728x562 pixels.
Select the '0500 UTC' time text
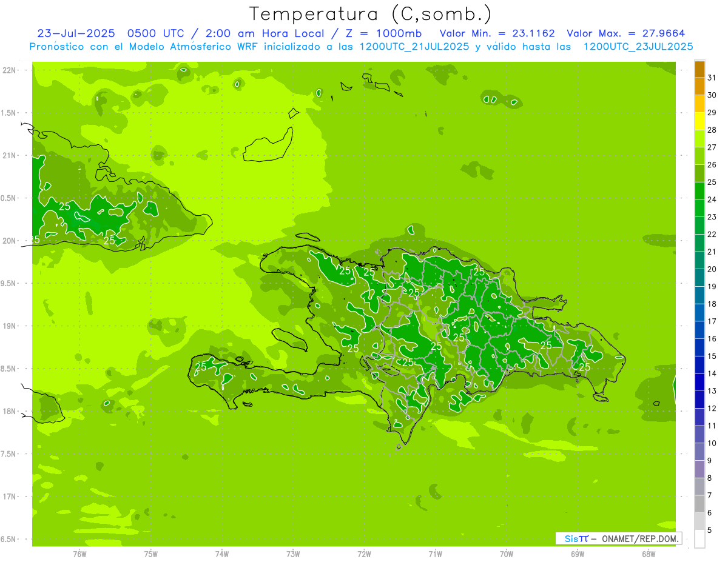pyautogui.click(x=155, y=33)
